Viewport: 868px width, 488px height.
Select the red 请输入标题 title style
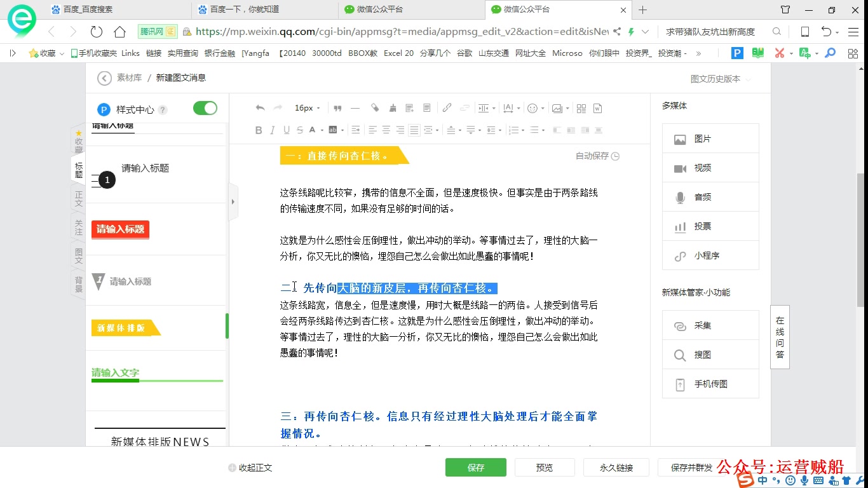[121, 229]
